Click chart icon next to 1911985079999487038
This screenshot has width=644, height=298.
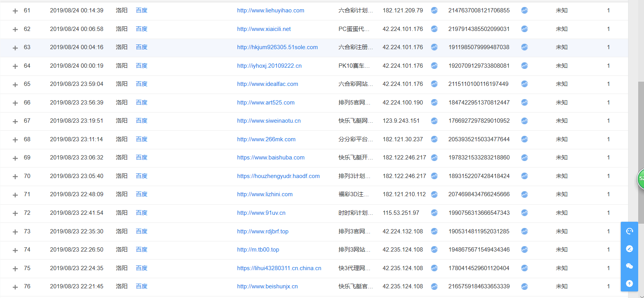pyautogui.click(x=524, y=47)
